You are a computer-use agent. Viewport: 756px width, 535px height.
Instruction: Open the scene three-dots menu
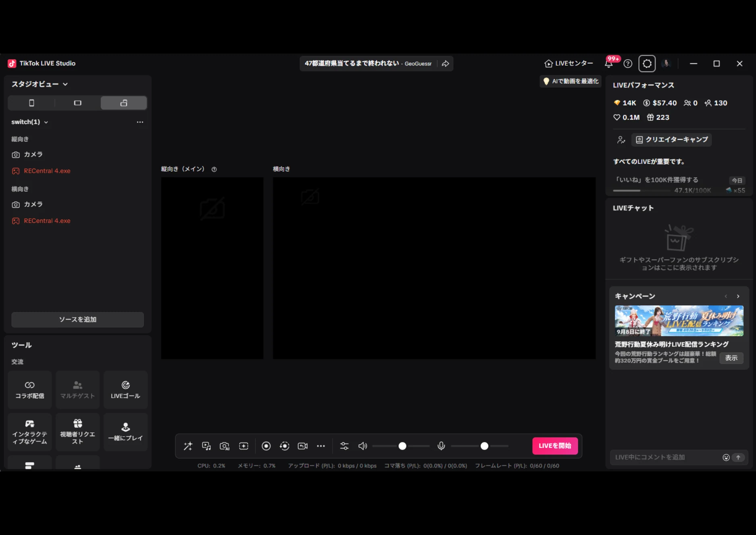(x=140, y=122)
